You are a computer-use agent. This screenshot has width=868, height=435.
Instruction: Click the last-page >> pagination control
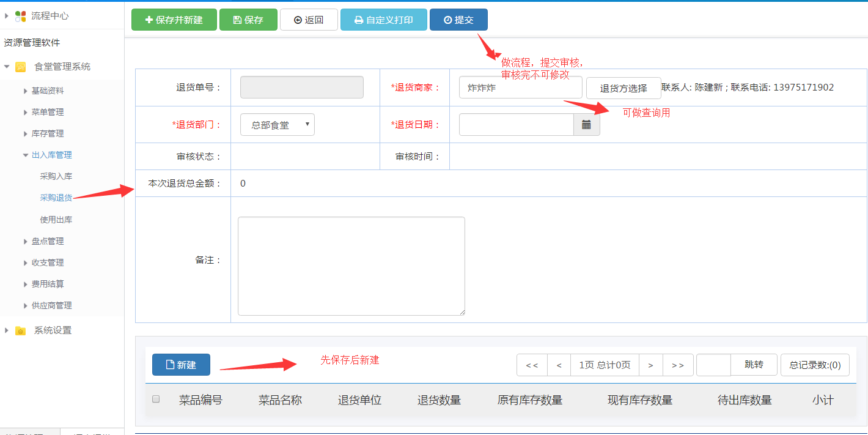coord(678,364)
